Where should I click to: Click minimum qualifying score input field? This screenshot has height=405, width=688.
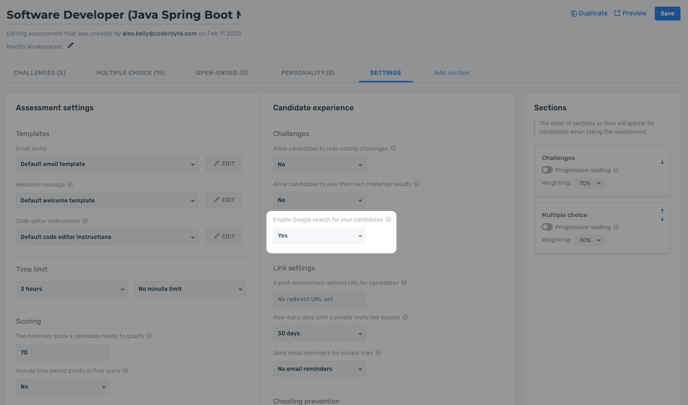(62, 353)
